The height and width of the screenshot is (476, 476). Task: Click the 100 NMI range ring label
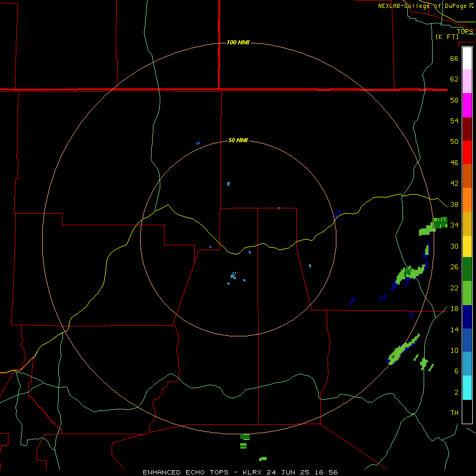coord(238,42)
